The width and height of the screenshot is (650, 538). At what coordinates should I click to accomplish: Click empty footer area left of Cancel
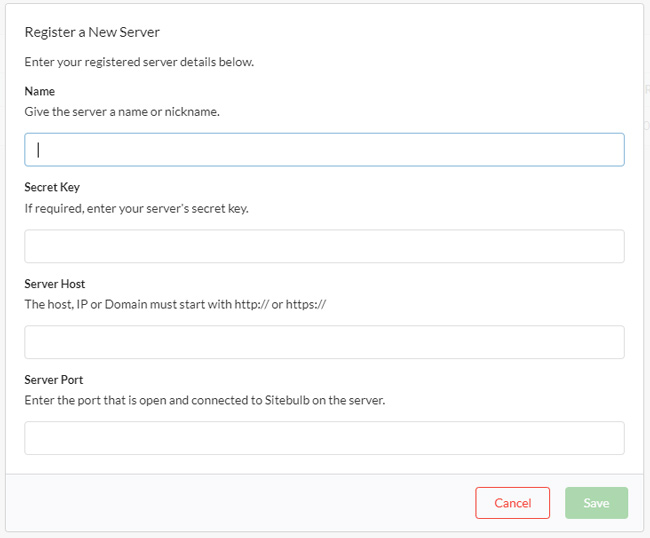[240, 503]
